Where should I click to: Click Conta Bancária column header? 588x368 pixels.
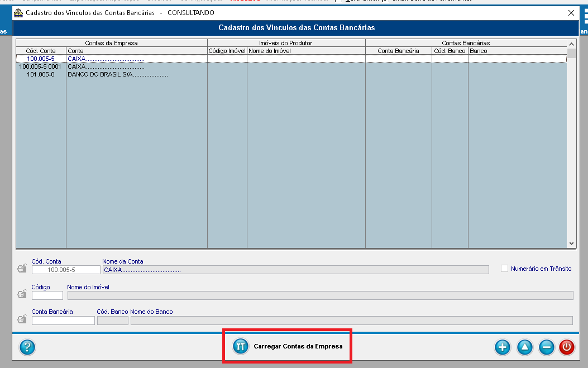click(399, 51)
